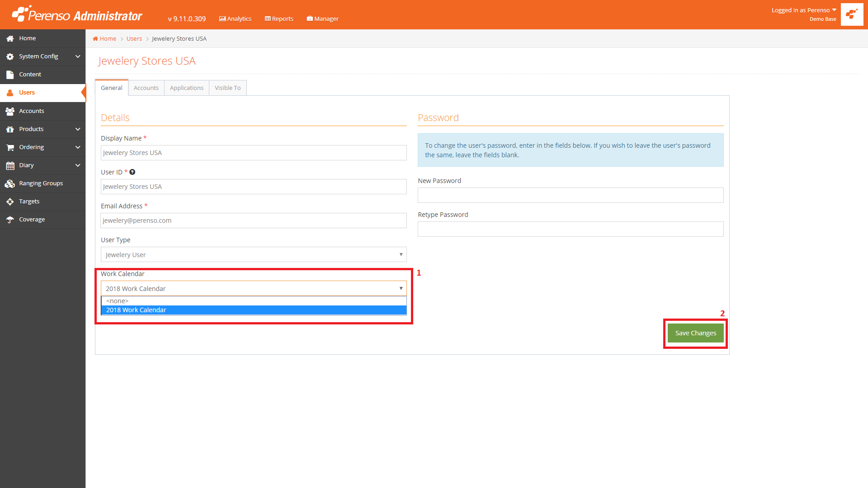The width and height of the screenshot is (868, 488).
Task: Switch to the Visible To tab
Action: [227, 88]
